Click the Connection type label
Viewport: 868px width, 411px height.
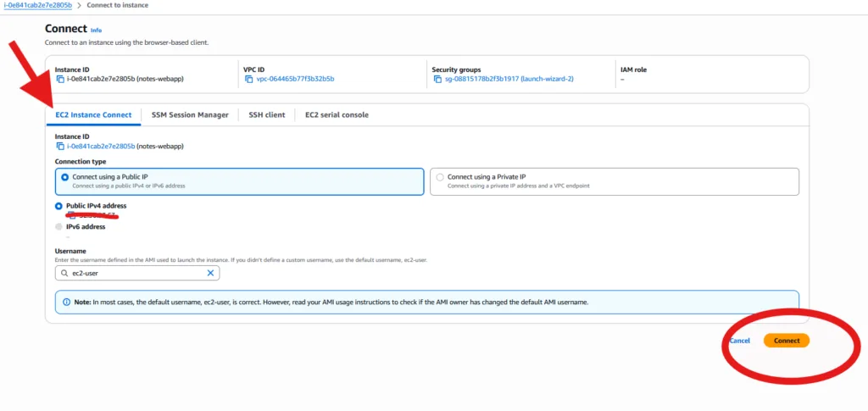pyautogui.click(x=81, y=162)
